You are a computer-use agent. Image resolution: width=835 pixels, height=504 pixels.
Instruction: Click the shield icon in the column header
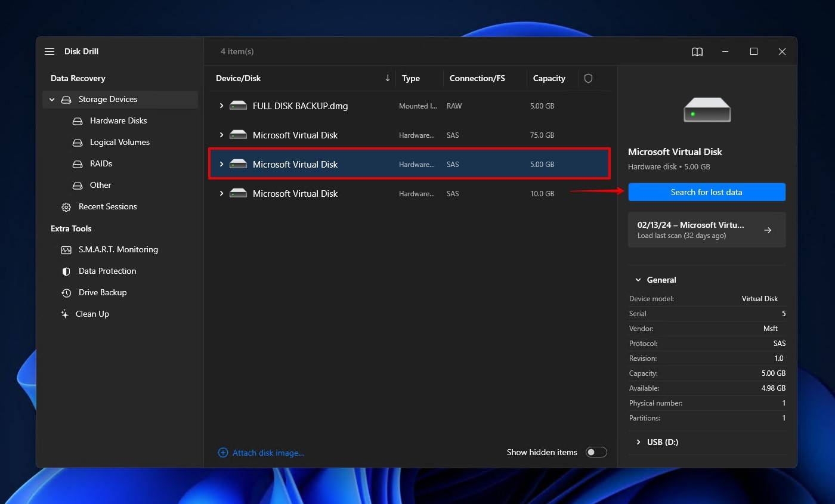[x=588, y=78]
